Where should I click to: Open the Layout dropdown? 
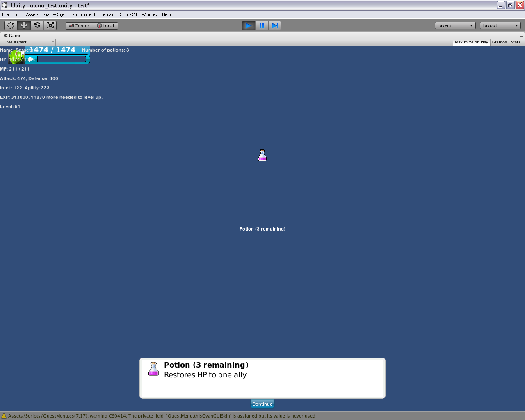point(500,25)
